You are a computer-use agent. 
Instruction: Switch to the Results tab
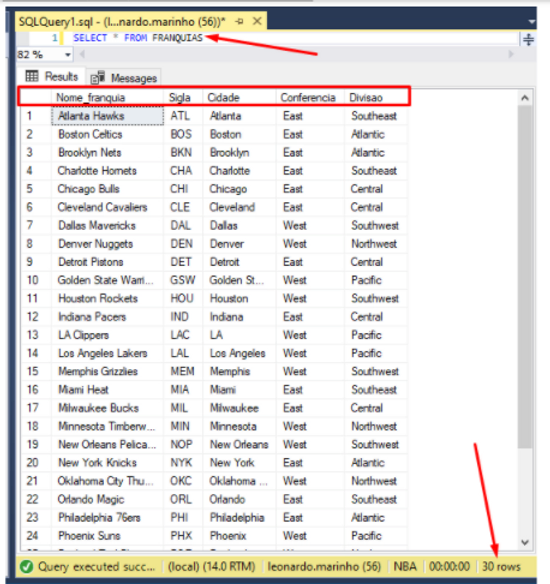click(52, 76)
